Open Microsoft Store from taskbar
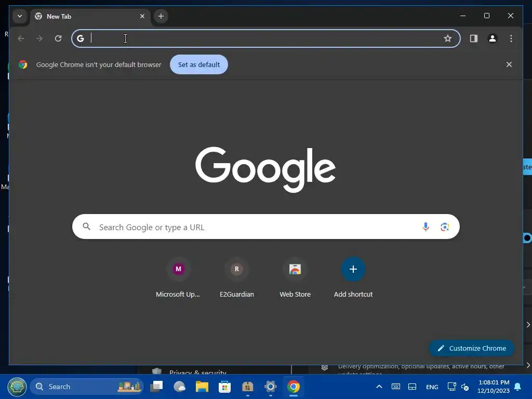Viewport: 532px width, 399px height. 224,387
